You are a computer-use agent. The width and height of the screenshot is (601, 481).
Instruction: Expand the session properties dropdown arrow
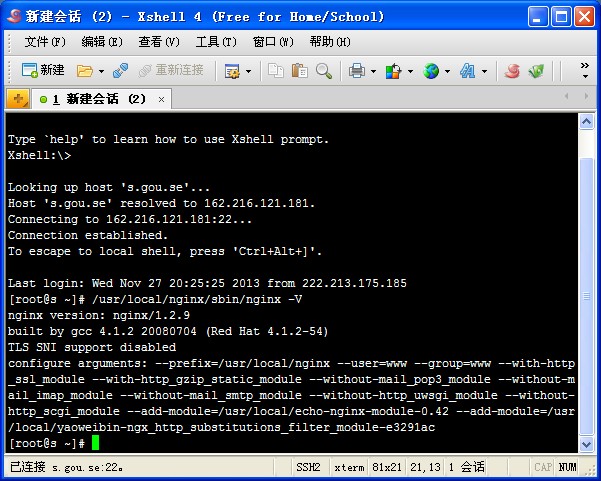click(248, 71)
